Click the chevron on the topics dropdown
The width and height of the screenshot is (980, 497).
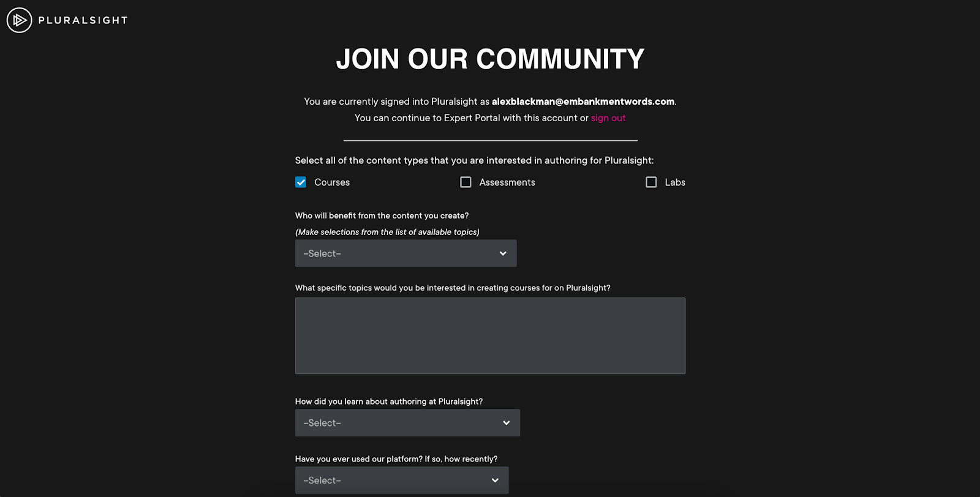tap(503, 253)
